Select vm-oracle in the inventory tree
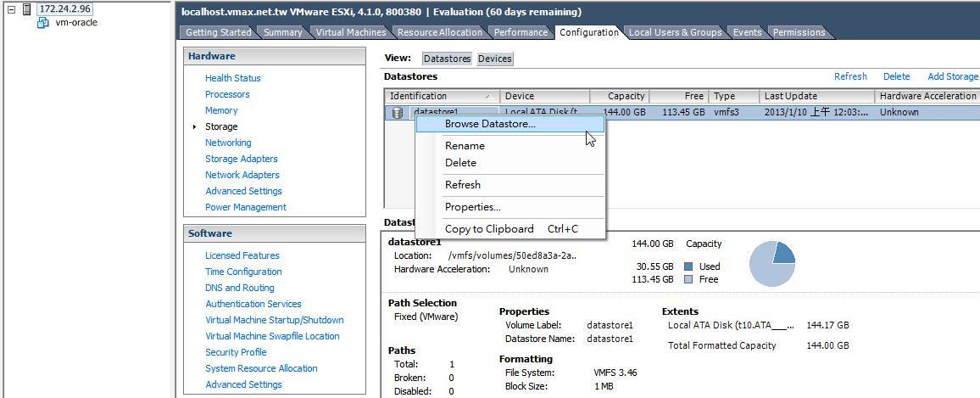Viewport: 980px width, 398px height. click(x=76, y=23)
